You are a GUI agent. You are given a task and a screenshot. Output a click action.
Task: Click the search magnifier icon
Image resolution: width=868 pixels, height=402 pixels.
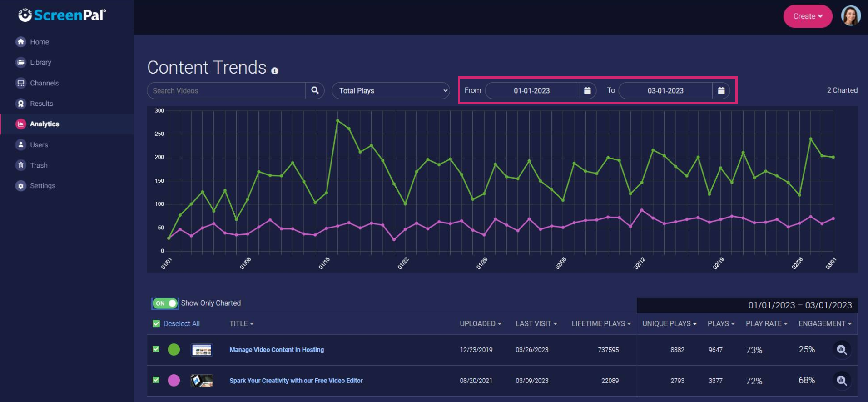coord(315,90)
